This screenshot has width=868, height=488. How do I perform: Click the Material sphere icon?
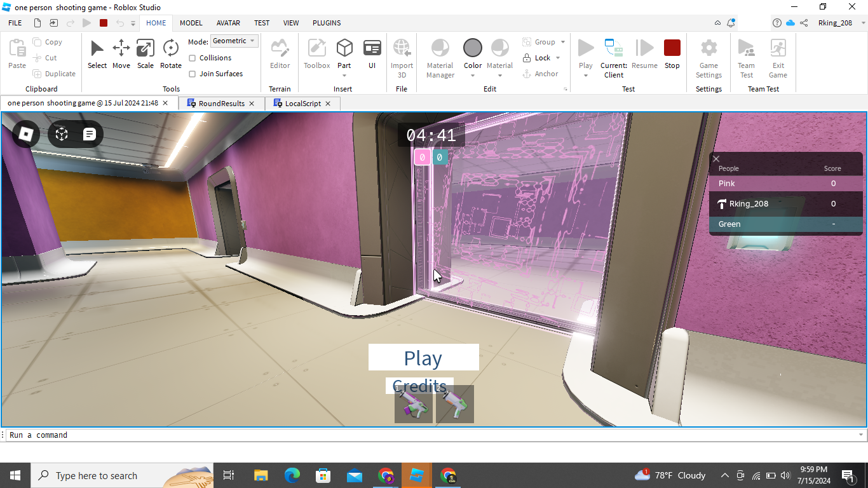tap(500, 48)
